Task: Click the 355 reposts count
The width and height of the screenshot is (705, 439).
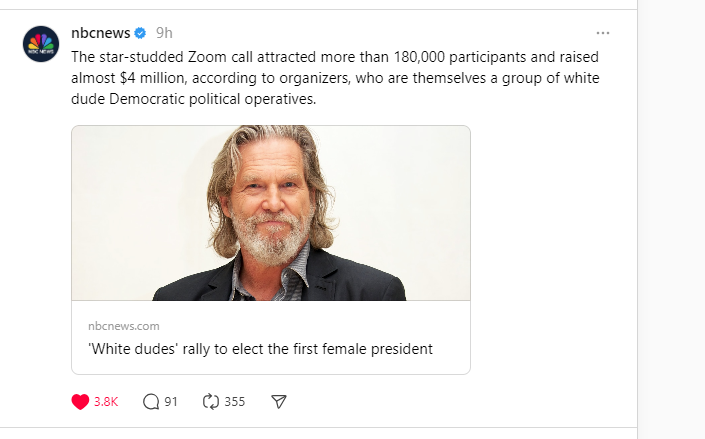Action: tap(234, 402)
